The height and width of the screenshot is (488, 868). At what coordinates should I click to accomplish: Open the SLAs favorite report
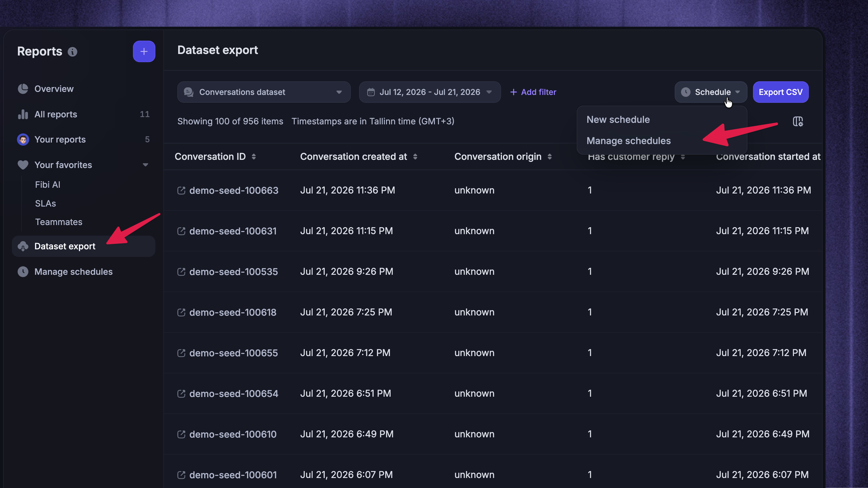click(x=46, y=204)
